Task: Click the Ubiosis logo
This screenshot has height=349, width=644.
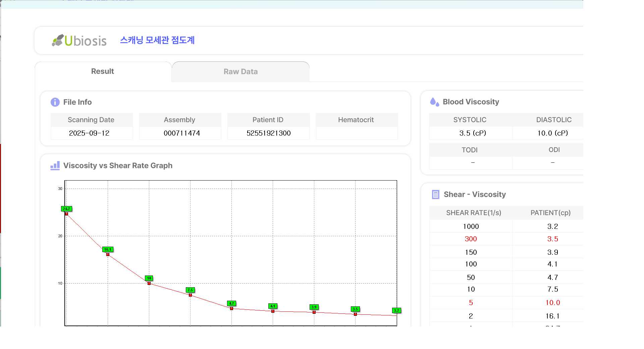Action: pos(79,41)
